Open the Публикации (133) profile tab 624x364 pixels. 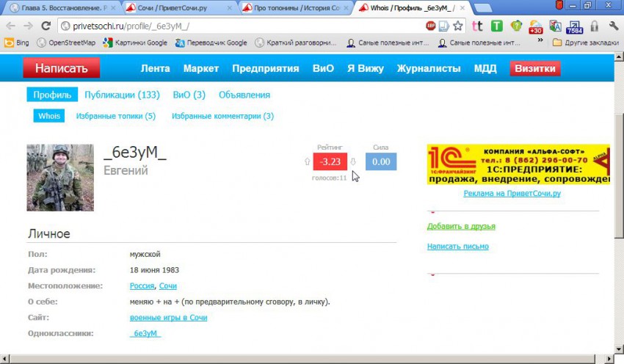(x=122, y=95)
